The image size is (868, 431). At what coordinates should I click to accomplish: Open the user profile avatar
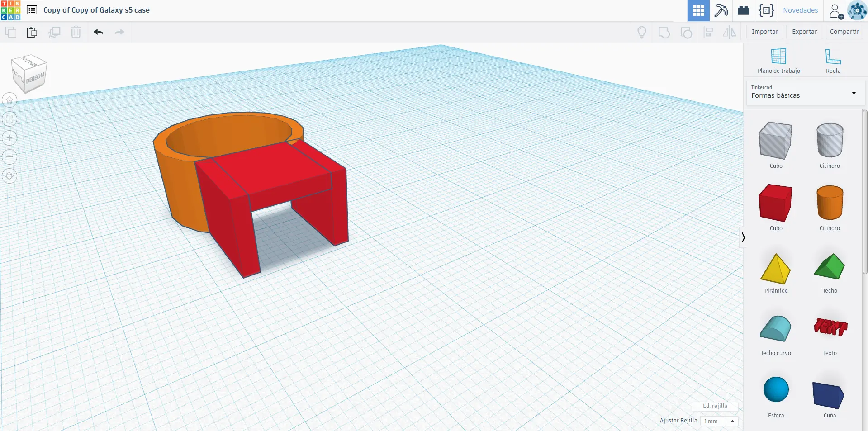[x=857, y=10]
